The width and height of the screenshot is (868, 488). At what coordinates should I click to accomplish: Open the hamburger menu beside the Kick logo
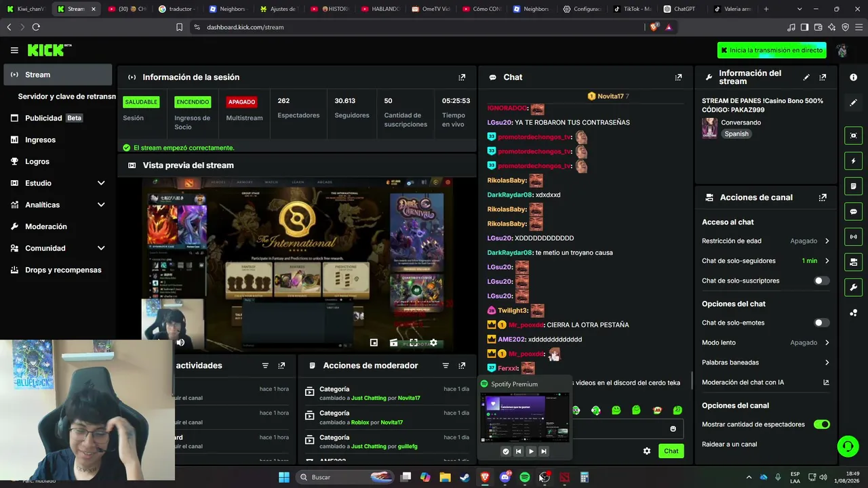[14, 50]
